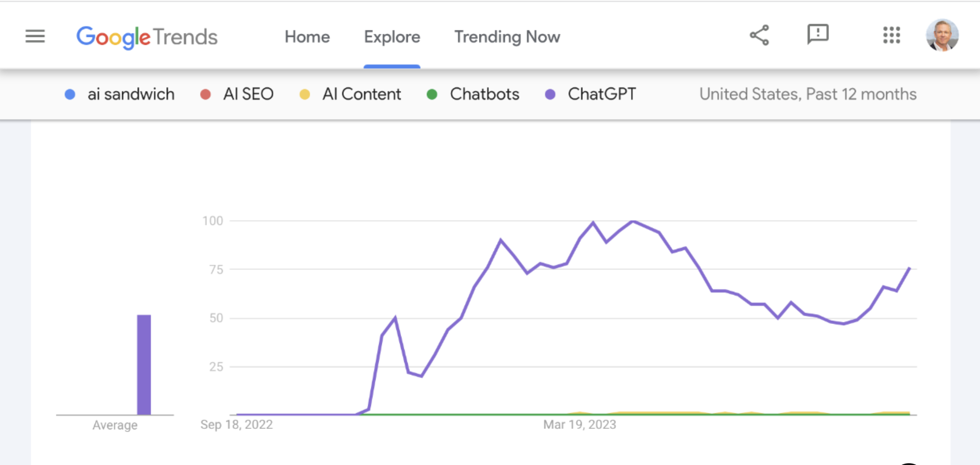
Task: Click United States, Past 12 months text
Action: pos(808,94)
